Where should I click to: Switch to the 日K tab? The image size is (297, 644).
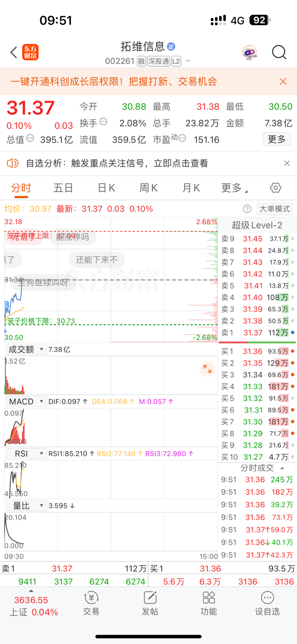pyautogui.click(x=106, y=188)
